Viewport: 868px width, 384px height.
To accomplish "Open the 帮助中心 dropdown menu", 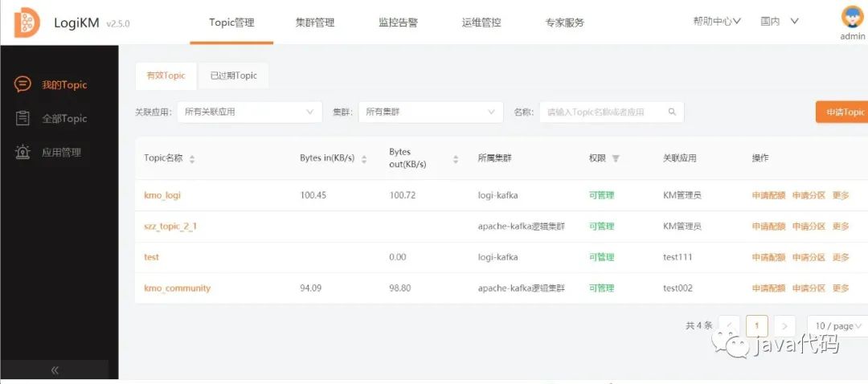I will [x=717, y=22].
